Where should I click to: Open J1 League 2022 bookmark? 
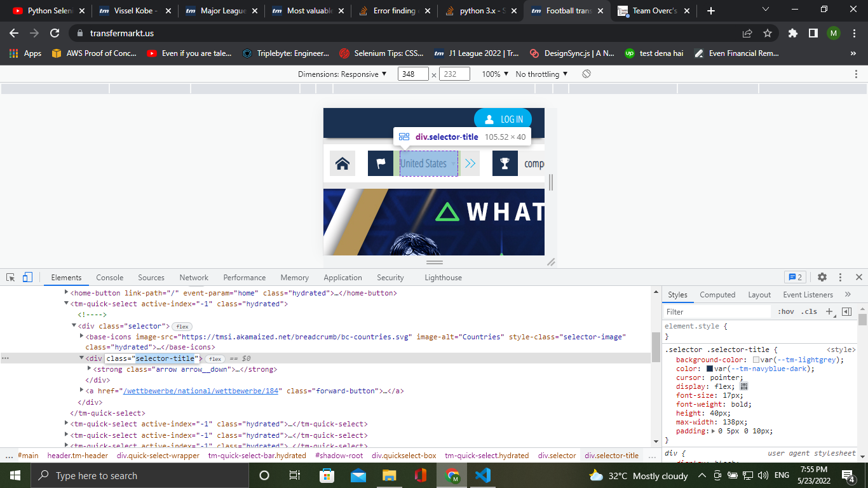475,53
